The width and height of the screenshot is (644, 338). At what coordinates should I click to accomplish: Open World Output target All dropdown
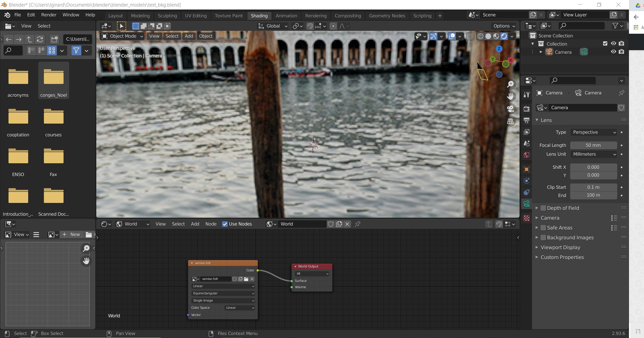coord(312,274)
